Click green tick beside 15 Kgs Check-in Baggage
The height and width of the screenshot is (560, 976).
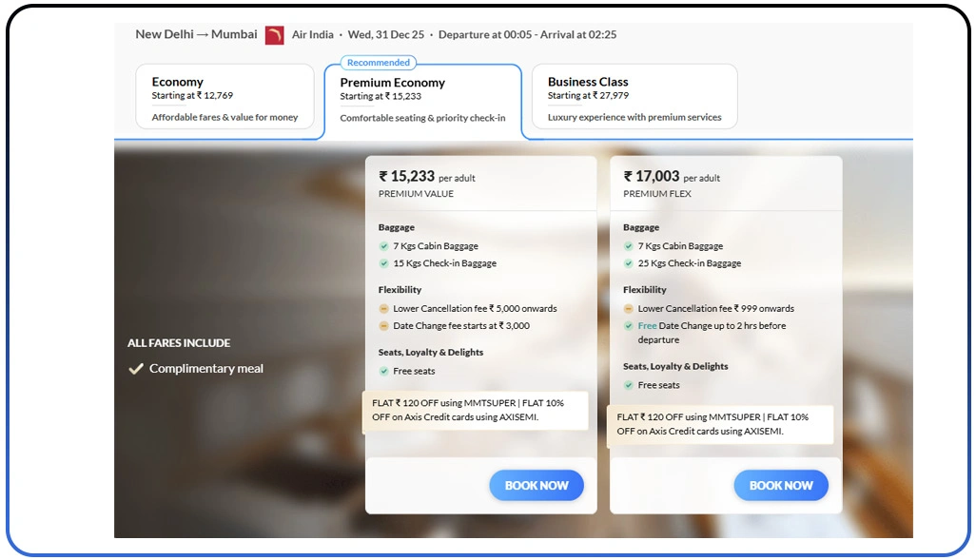(384, 263)
